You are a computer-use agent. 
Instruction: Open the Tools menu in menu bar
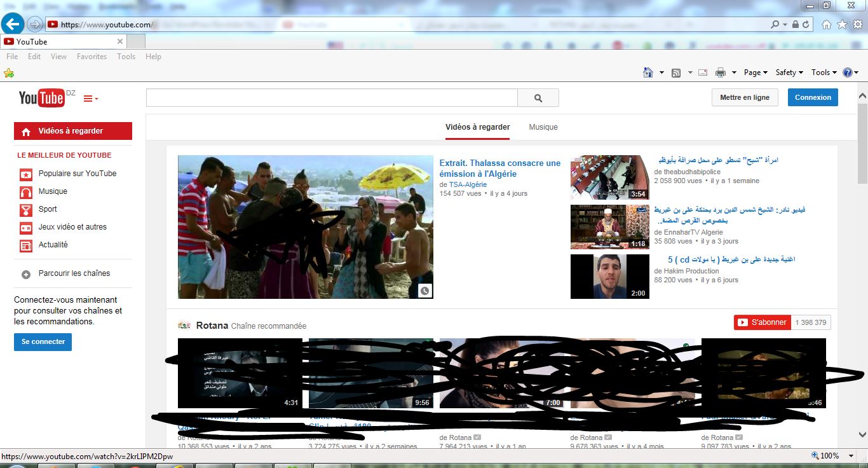tap(126, 57)
